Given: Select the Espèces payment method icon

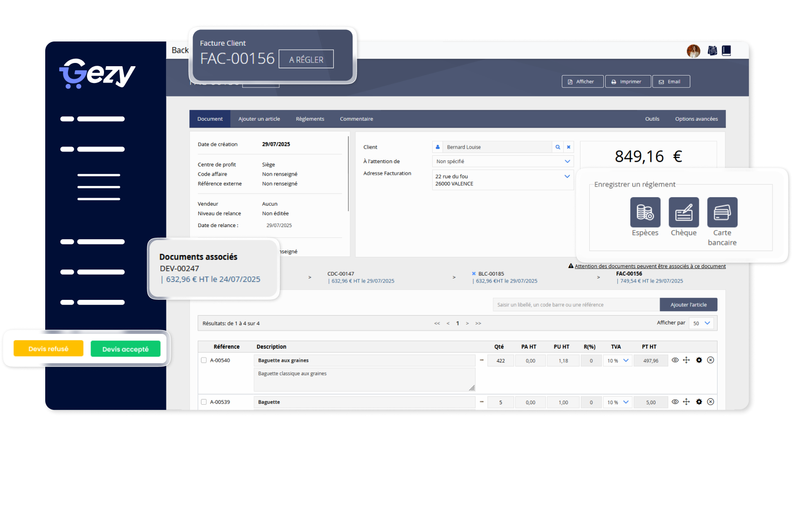Looking at the screenshot, I should point(645,213).
